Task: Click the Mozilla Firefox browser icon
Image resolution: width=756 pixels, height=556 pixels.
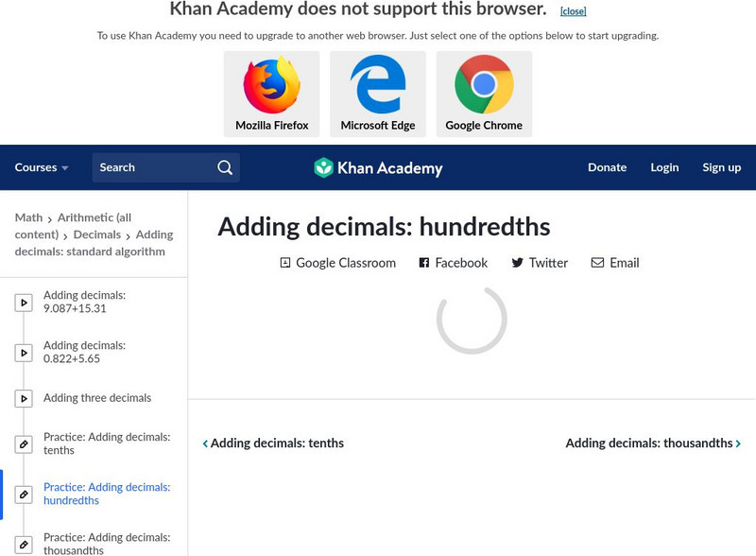Action: [x=271, y=85]
